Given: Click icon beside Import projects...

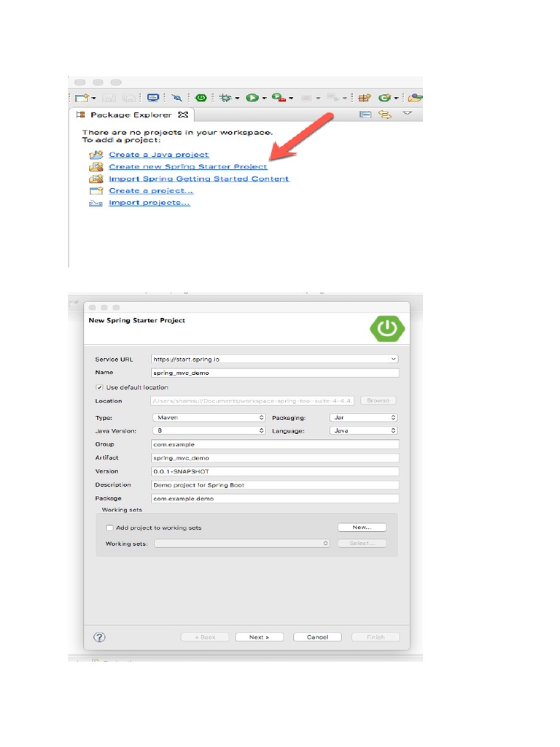Looking at the screenshot, I should (96, 203).
